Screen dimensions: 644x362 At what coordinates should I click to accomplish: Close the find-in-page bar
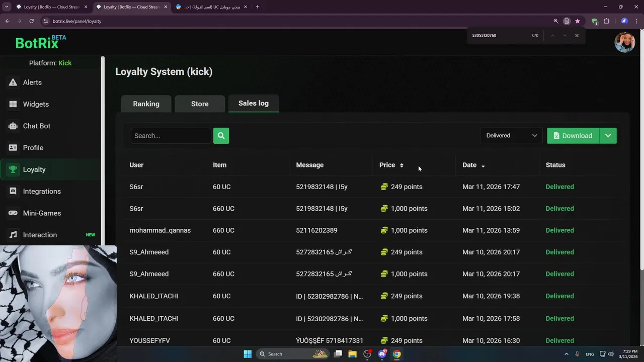pos(577,36)
